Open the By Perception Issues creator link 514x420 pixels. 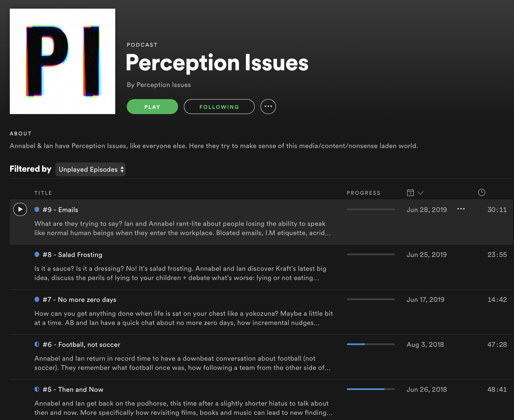(158, 85)
